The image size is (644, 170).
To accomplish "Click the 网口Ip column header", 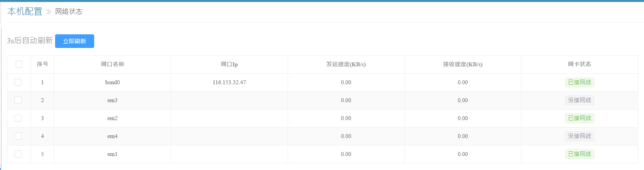I will pos(229,64).
